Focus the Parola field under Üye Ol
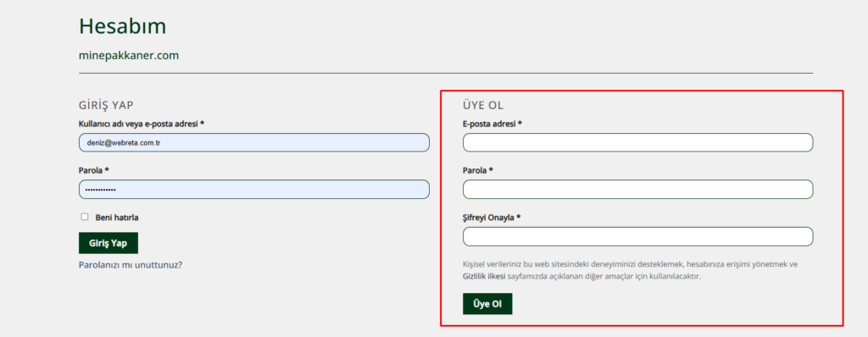The width and height of the screenshot is (868, 337). [637, 190]
